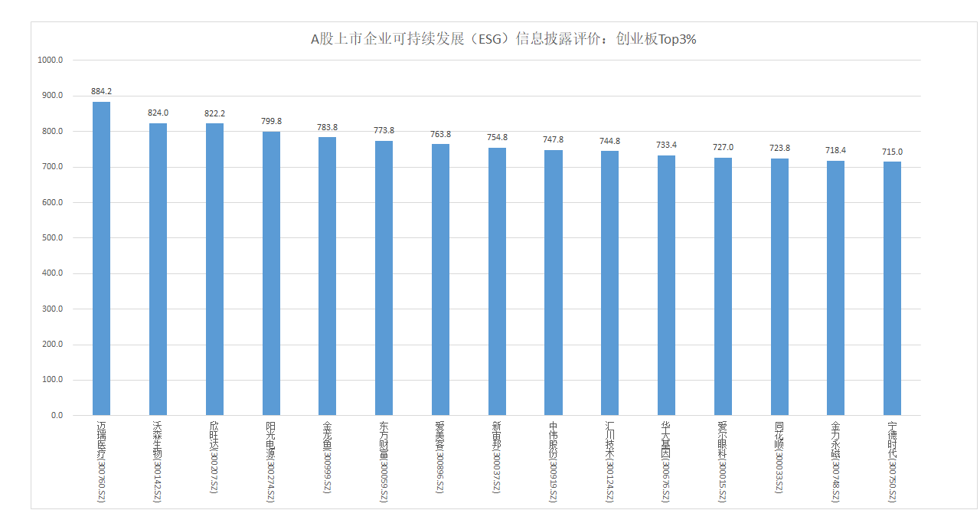Click the 718.4 data label
980x510 pixels.
(836, 150)
